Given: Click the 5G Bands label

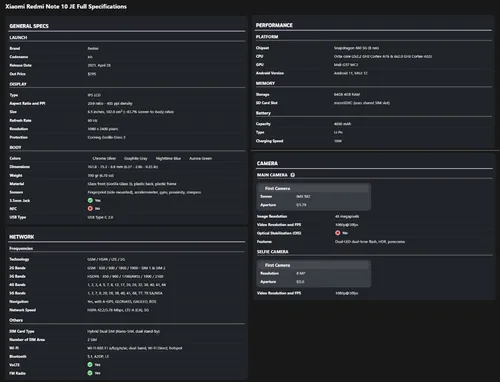Looking at the screenshot, I should pos(17,293).
